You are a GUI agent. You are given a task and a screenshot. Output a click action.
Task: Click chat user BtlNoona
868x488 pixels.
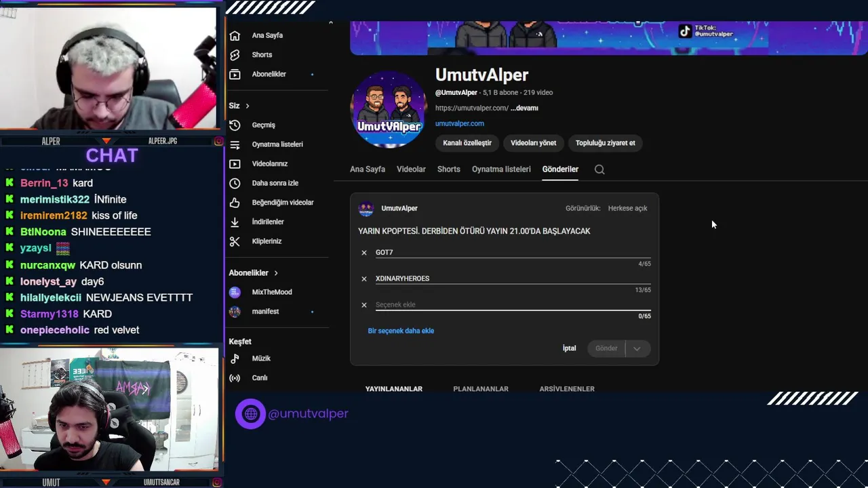click(43, 232)
